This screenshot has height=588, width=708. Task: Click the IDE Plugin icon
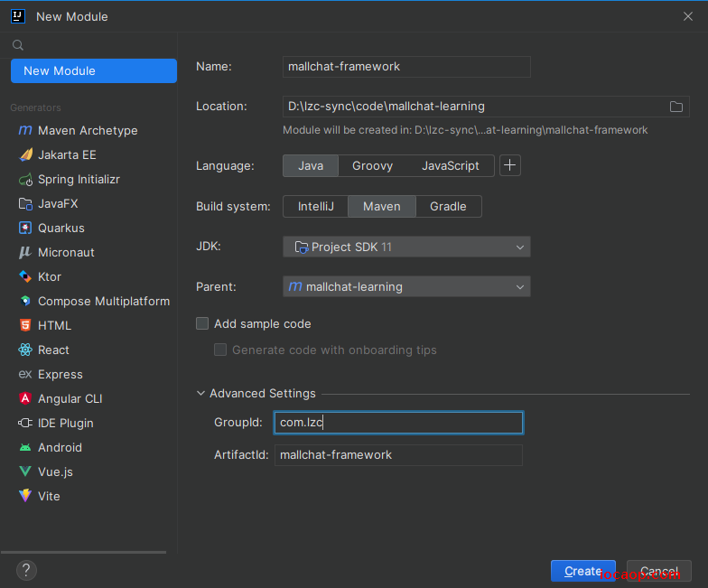point(25,423)
